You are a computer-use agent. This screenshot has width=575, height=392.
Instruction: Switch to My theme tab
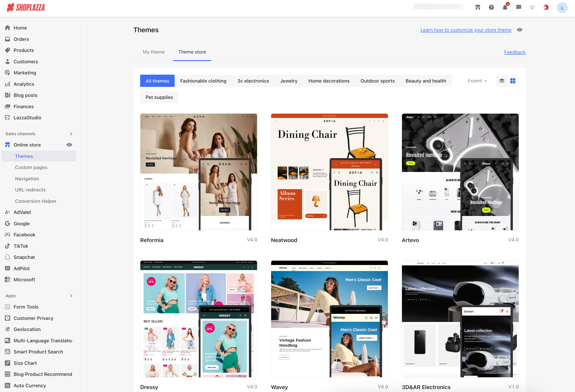click(154, 52)
